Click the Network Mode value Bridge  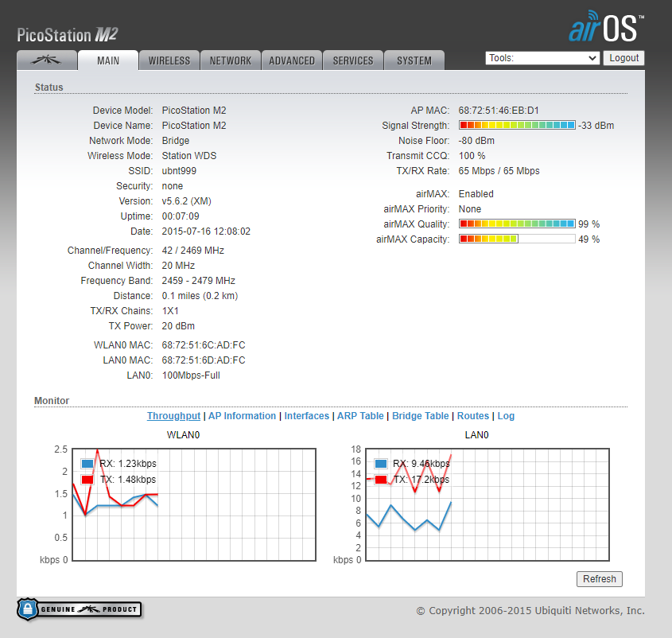tap(176, 141)
